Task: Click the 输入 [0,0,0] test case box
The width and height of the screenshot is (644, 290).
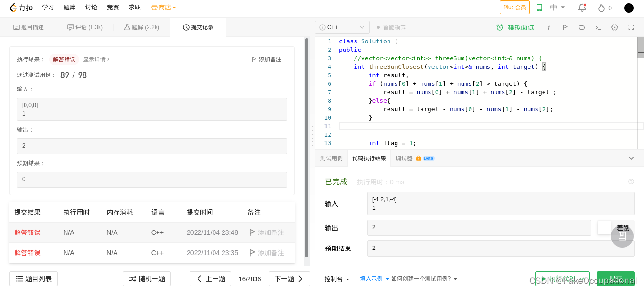Action: [x=152, y=109]
